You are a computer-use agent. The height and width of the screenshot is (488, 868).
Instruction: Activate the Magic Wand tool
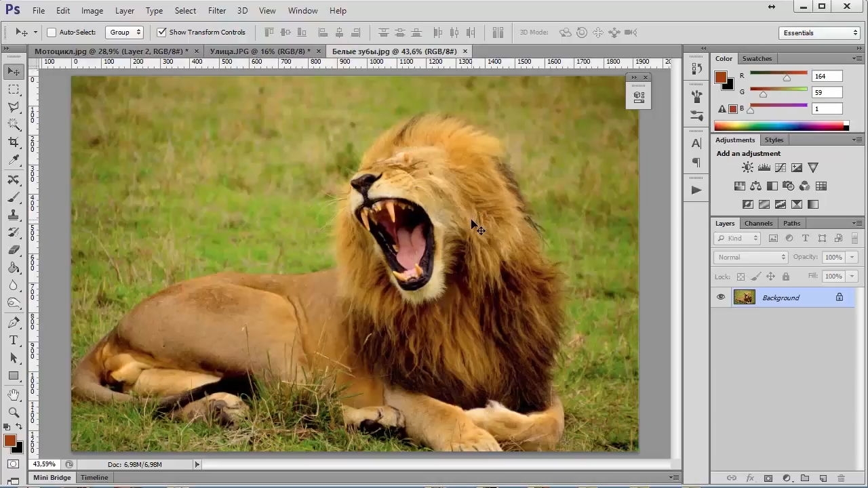14,125
